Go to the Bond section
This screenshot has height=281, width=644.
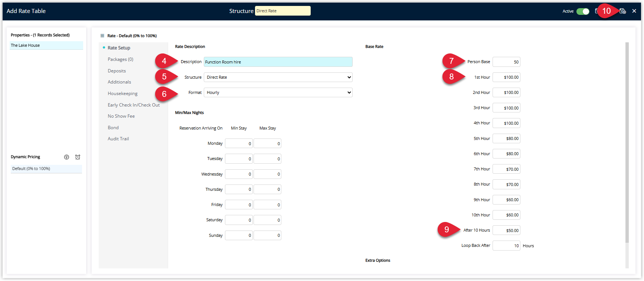pyautogui.click(x=113, y=128)
